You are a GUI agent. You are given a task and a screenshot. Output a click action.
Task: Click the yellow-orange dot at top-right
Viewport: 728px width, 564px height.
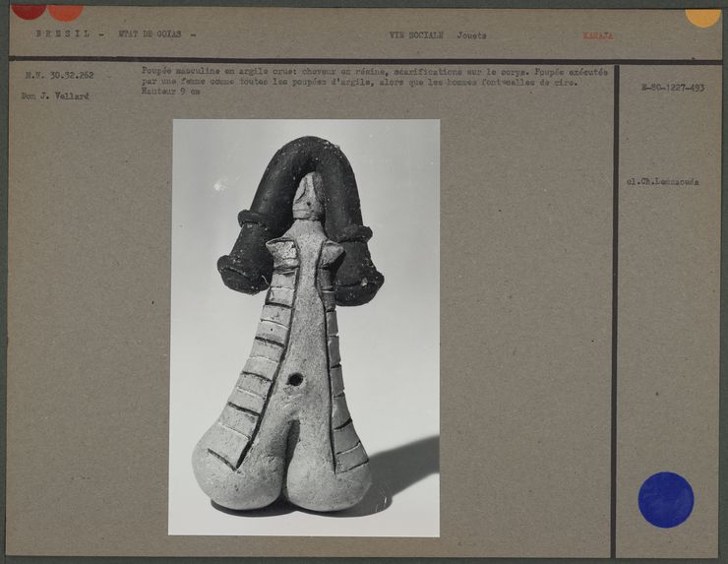702,17
